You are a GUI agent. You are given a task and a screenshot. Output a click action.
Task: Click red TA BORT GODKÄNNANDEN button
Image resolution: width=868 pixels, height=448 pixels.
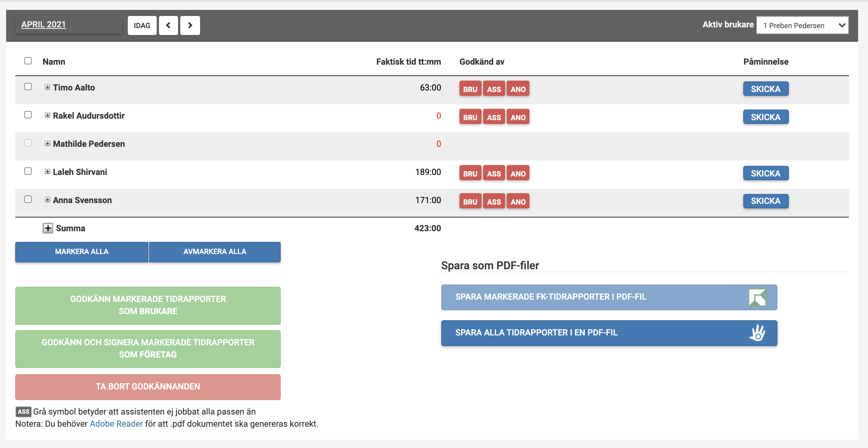tap(148, 387)
